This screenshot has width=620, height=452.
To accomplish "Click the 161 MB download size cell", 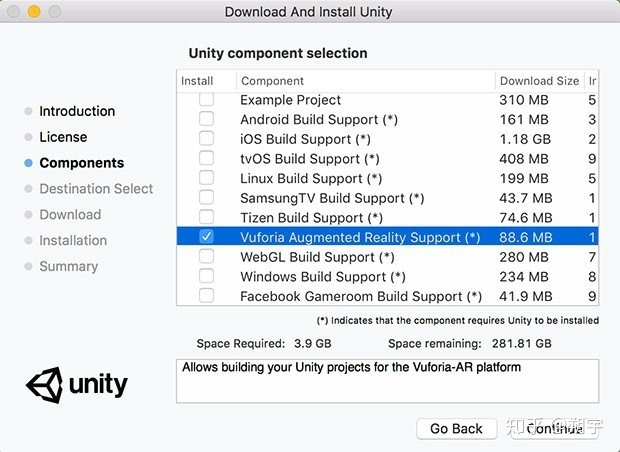I will pyautogui.click(x=524, y=119).
